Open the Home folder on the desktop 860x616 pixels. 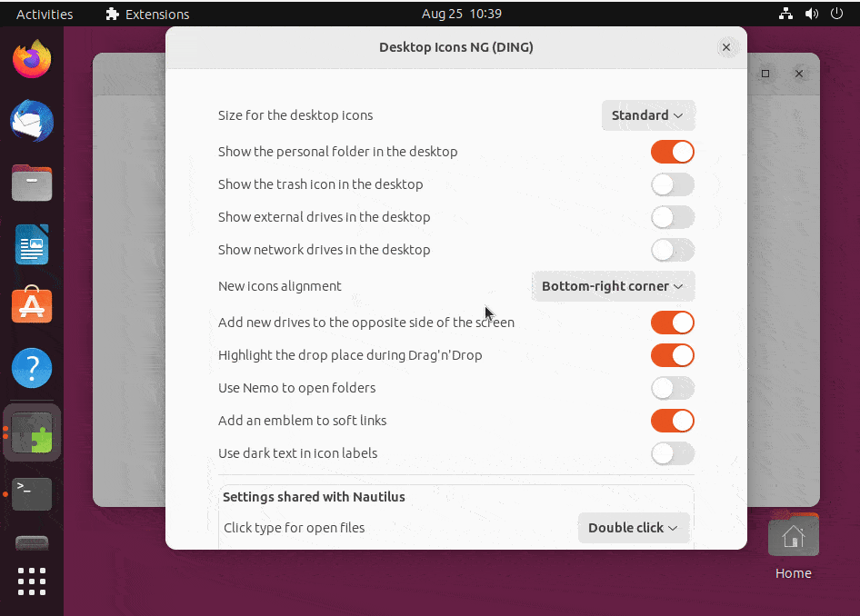tap(793, 534)
